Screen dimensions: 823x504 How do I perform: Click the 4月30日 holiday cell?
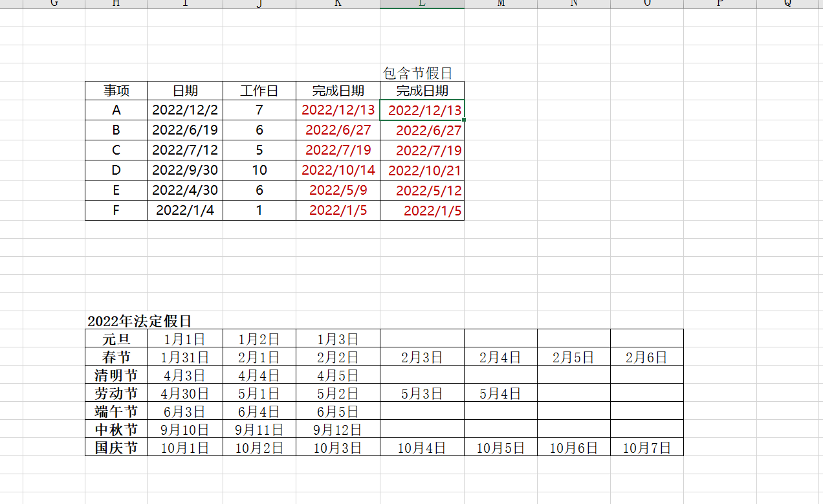pyautogui.click(x=185, y=393)
